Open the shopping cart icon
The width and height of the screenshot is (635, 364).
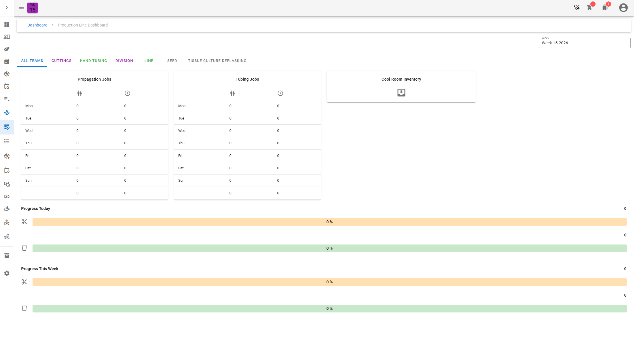pyautogui.click(x=589, y=8)
